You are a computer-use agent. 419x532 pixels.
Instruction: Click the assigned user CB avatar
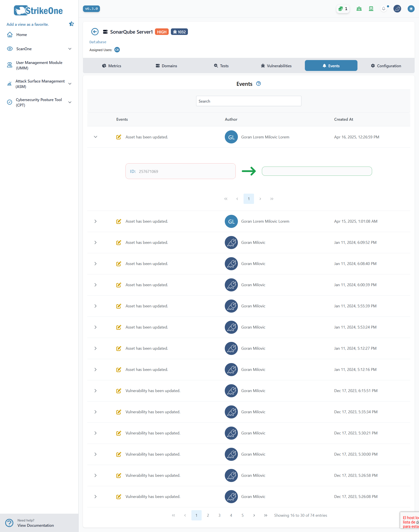click(117, 50)
